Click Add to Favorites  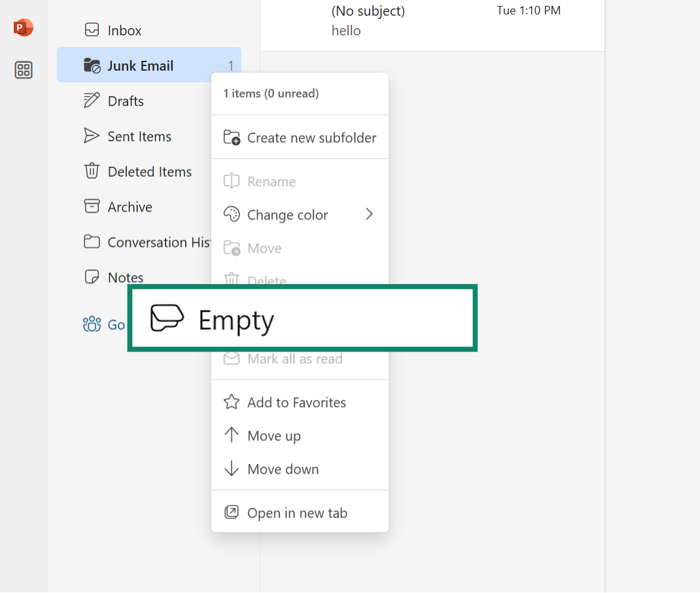296,402
